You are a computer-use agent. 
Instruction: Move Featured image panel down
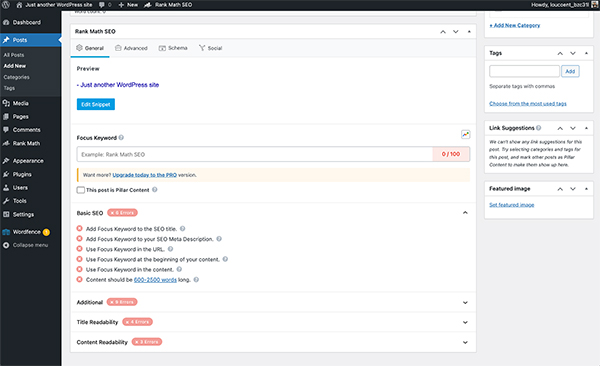pyautogui.click(x=573, y=189)
